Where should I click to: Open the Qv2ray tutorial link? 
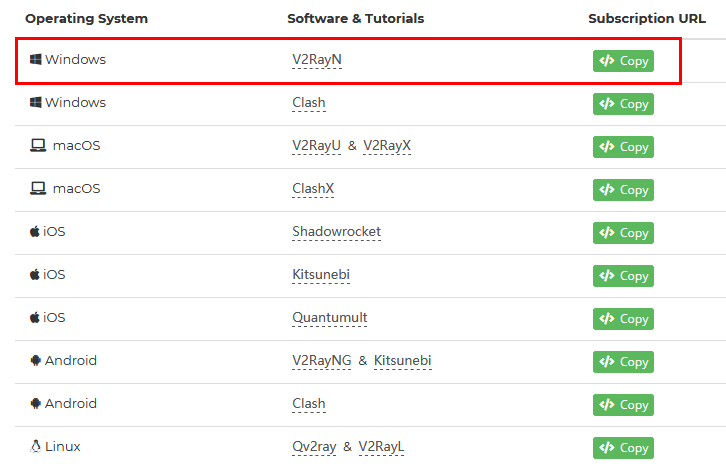click(315, 447)
